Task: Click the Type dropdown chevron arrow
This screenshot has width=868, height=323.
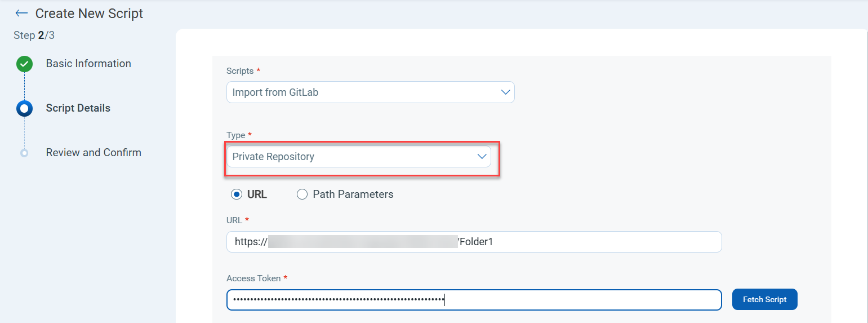Action: coord(482,157)
